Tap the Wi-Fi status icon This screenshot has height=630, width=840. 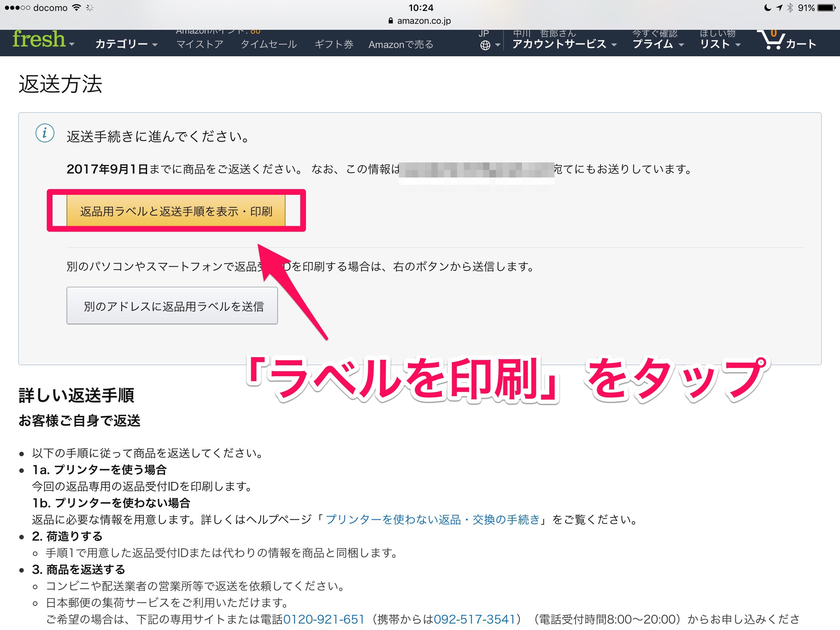pyautogui.click(x=77, y=8)
